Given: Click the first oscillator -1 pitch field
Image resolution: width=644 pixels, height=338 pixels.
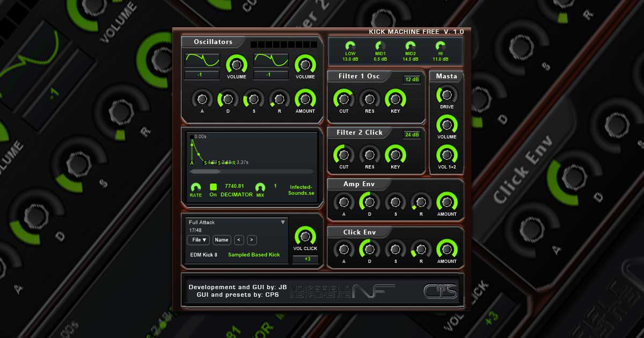Looking at the screenshot, I should tap(202, 75).
